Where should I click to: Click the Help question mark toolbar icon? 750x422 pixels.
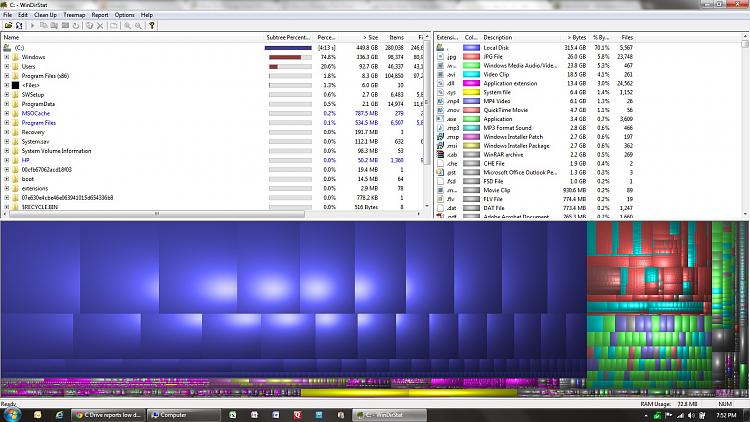(x=152, y=25)
